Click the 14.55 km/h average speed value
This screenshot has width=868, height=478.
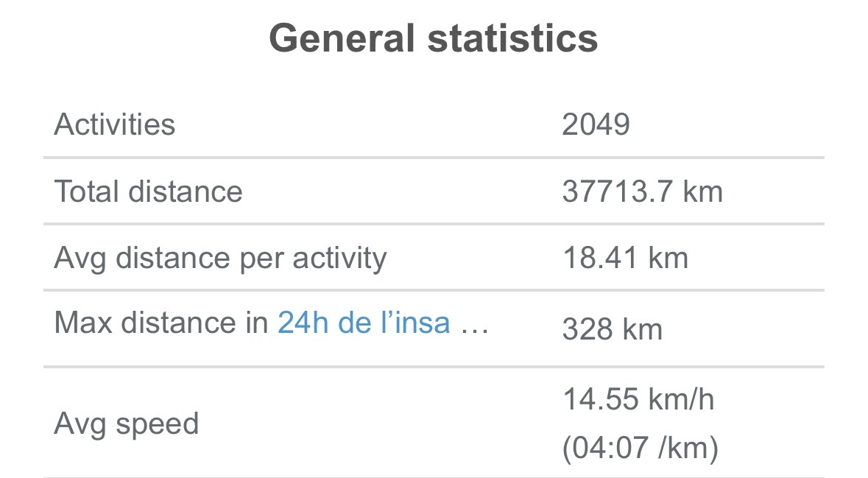(638, 400)
